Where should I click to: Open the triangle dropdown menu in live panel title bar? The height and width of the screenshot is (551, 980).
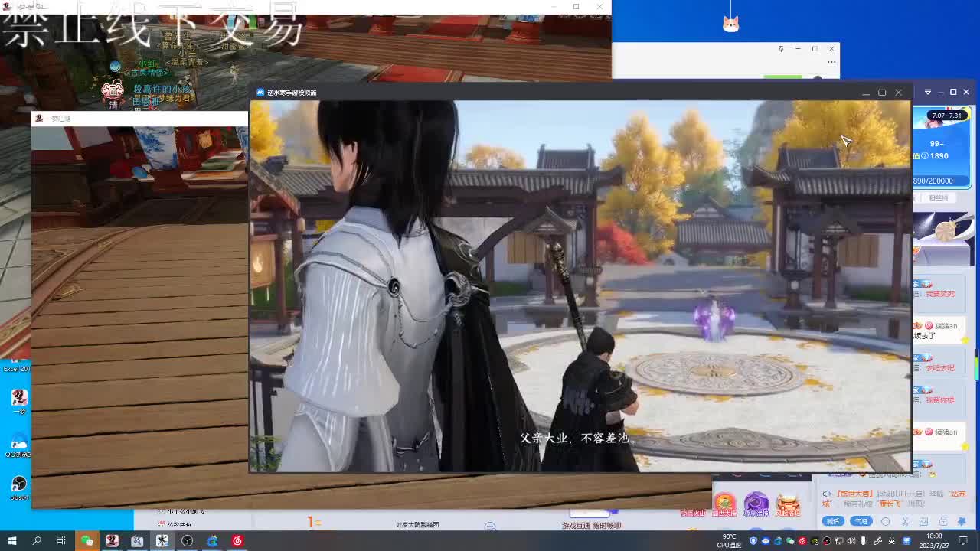pyautogui.click(x=927, y=93)
